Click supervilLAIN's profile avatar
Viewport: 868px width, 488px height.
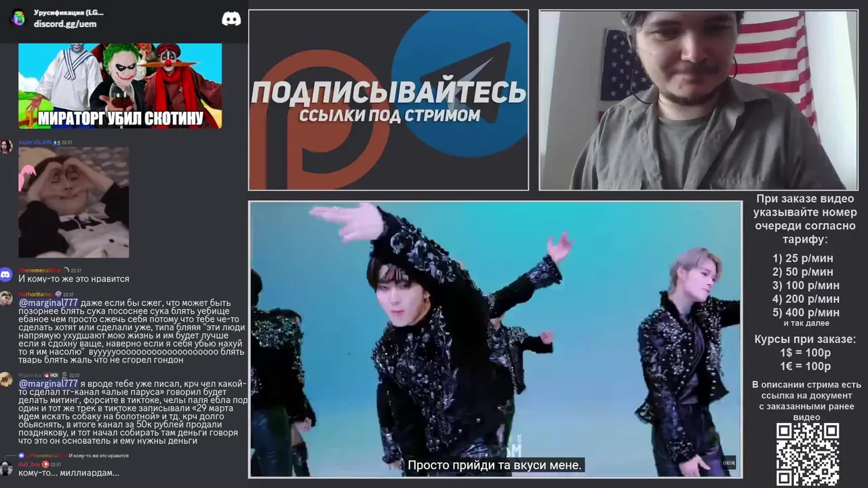(x=6, y=146)
